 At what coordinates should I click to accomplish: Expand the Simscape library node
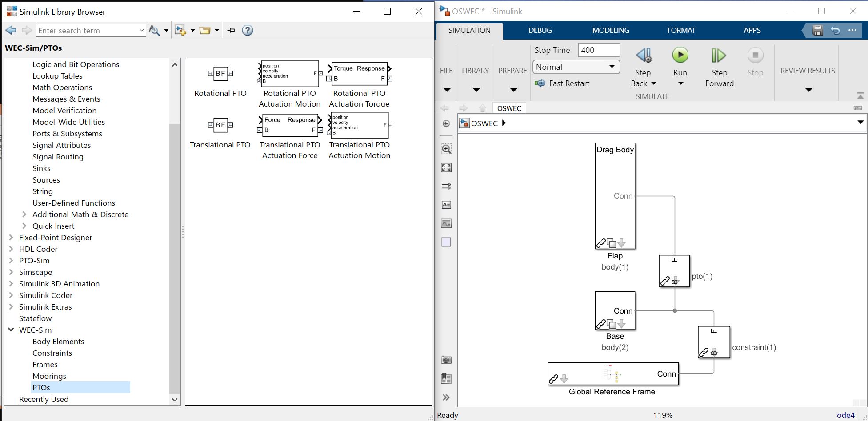11,272
